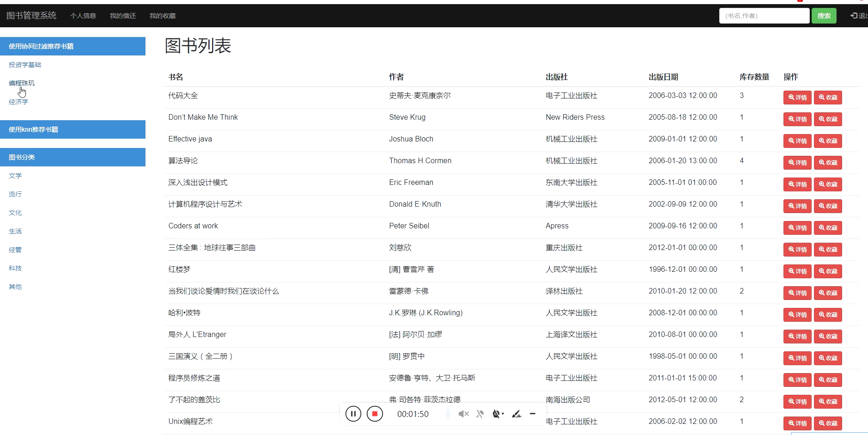The image size is (868, 435).
Task: View 详情 for Unix编程艺术
Action: coord(797,423)
